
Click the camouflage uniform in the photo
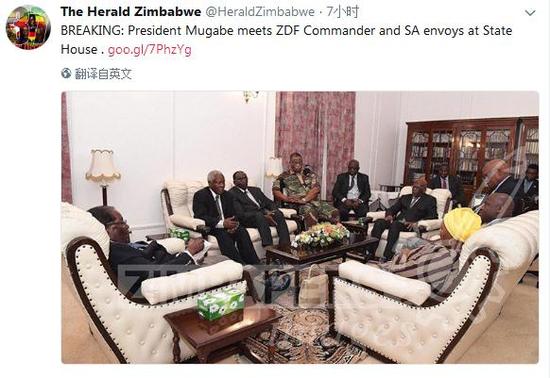tap(304, 192)
